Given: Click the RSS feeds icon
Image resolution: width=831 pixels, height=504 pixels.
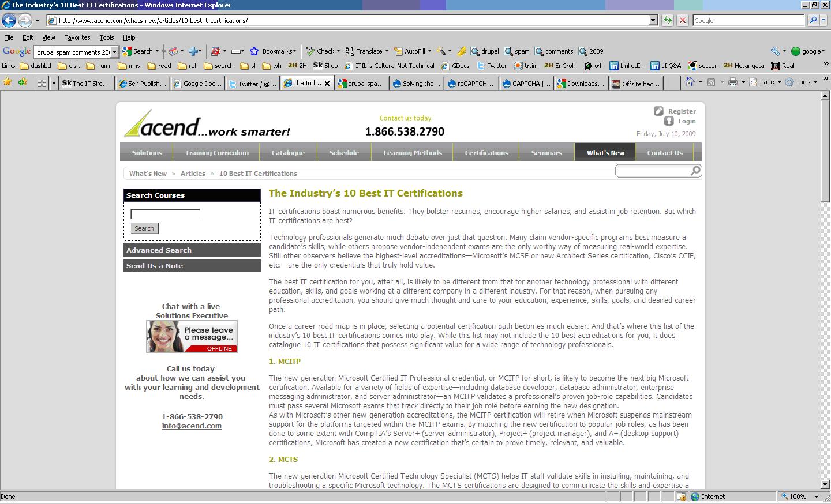Looking at the screenshot, I should (712, 82).
